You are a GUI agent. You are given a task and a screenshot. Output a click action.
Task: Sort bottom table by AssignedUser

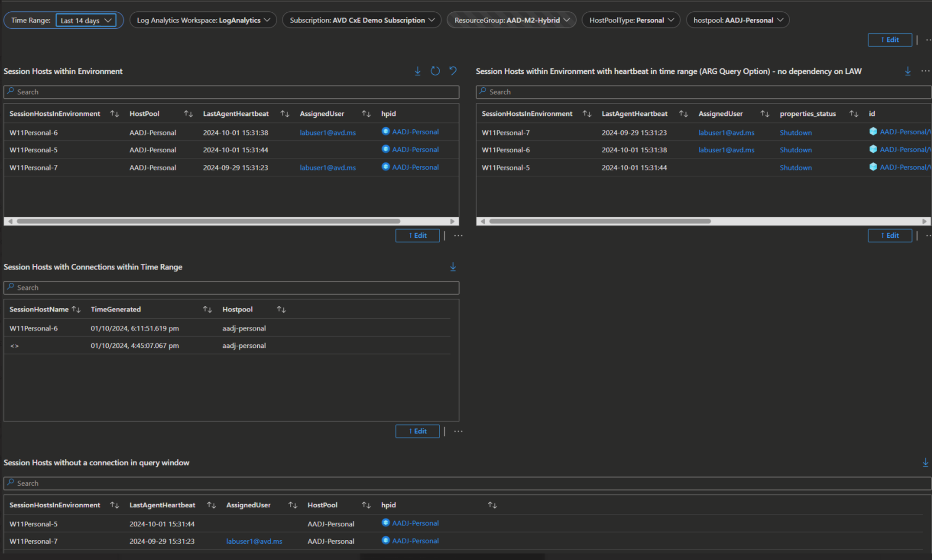click(x=293, y=505)
